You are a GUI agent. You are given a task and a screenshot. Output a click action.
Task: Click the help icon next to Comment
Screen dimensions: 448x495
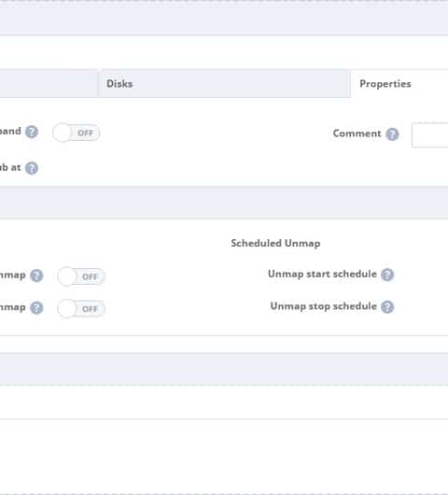392,134
